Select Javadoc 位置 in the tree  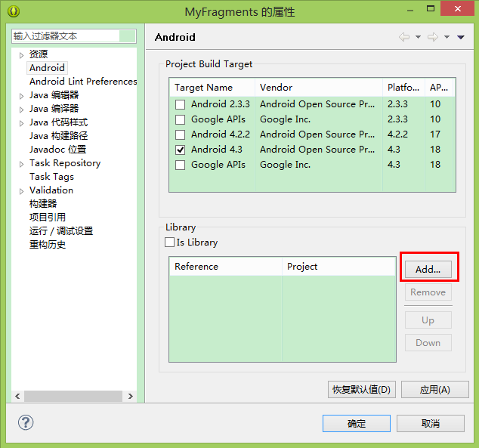coord(57,150)
